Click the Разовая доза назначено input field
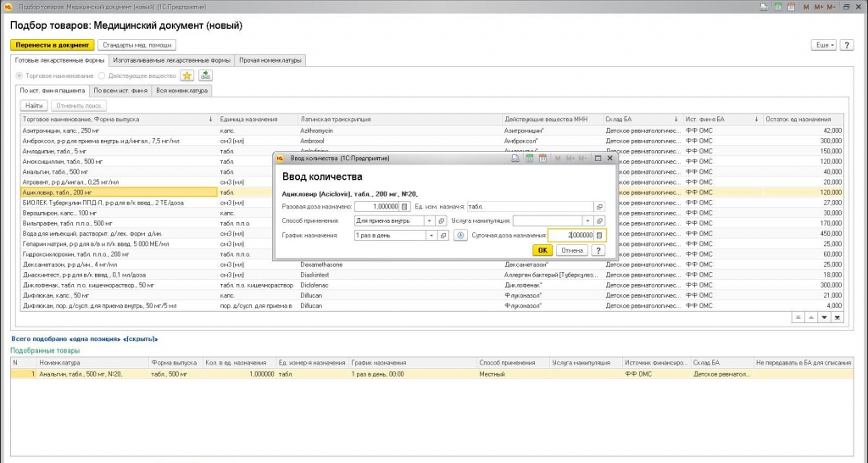Screen dimensions: 868x463 377,207
